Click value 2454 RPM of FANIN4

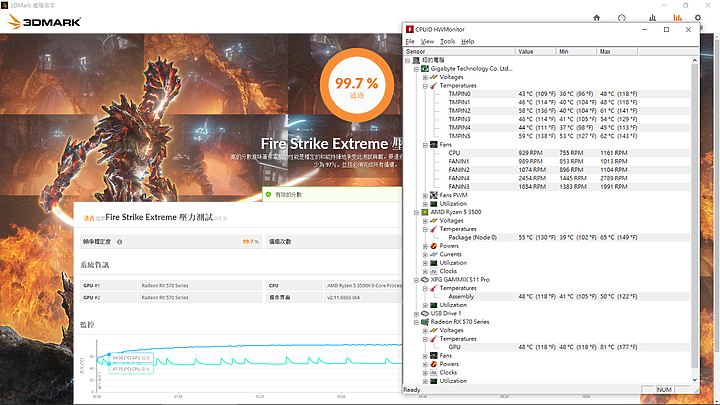(x=532, y=178)
